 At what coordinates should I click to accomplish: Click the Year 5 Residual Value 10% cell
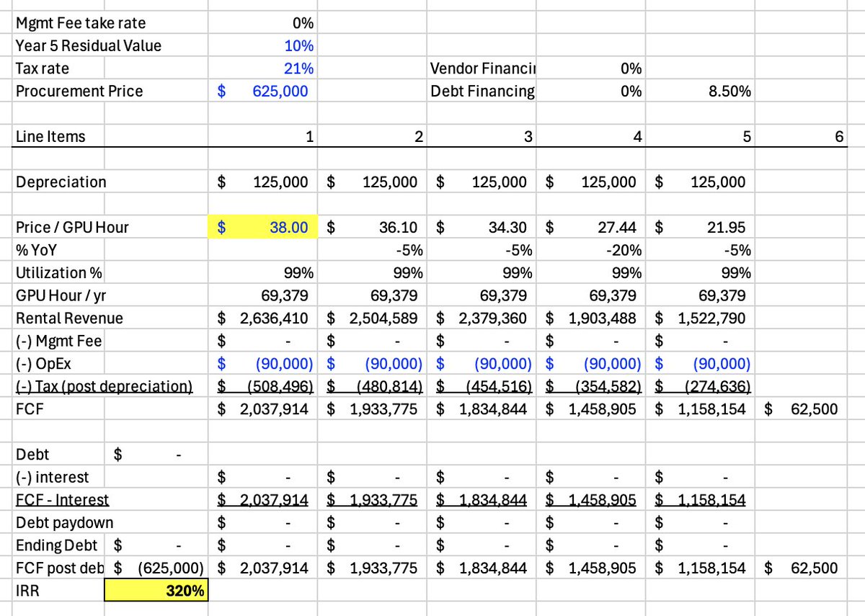(x=263, y=45)
